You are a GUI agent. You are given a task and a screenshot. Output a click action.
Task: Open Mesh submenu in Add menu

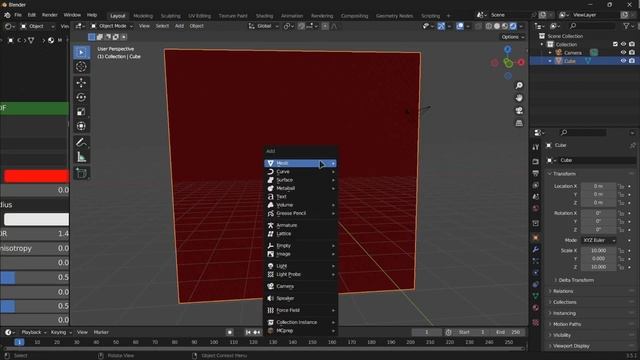[300, 163]
